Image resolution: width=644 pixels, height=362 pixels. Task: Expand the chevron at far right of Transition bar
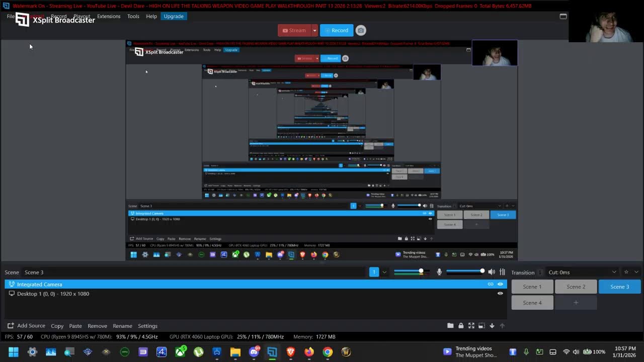[x=636, y=272]
